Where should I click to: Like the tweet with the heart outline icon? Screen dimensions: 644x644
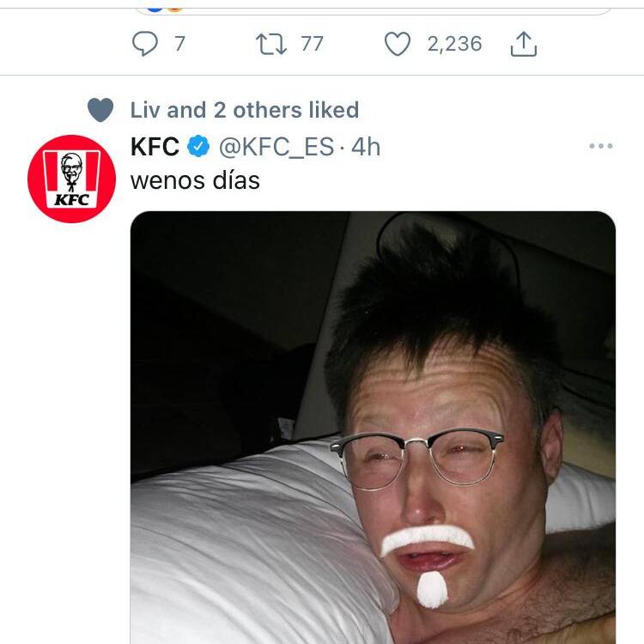point(398,44)
